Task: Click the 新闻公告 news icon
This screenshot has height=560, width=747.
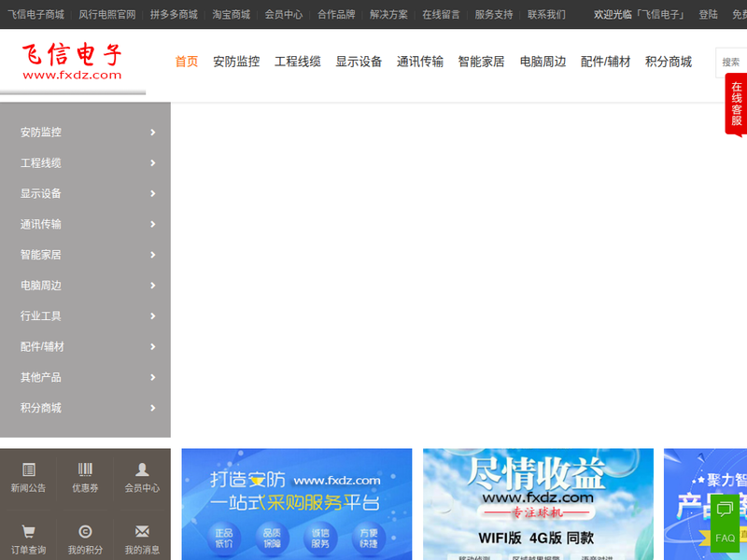Action: [28, 470]
